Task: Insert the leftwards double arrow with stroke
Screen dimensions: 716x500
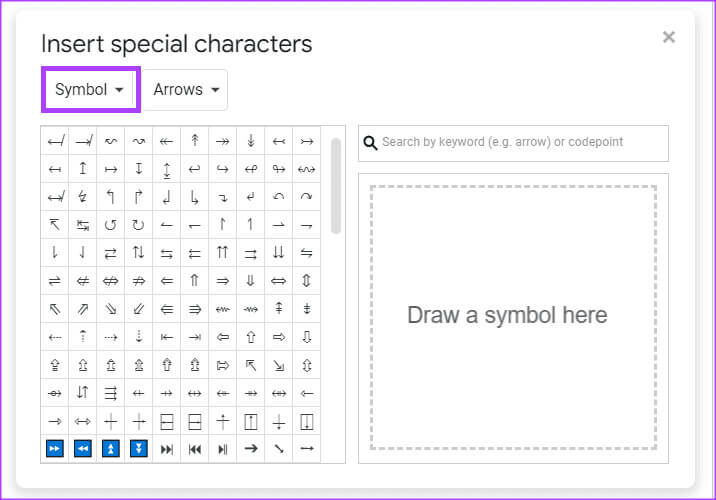Action: (x=83, y=281)
